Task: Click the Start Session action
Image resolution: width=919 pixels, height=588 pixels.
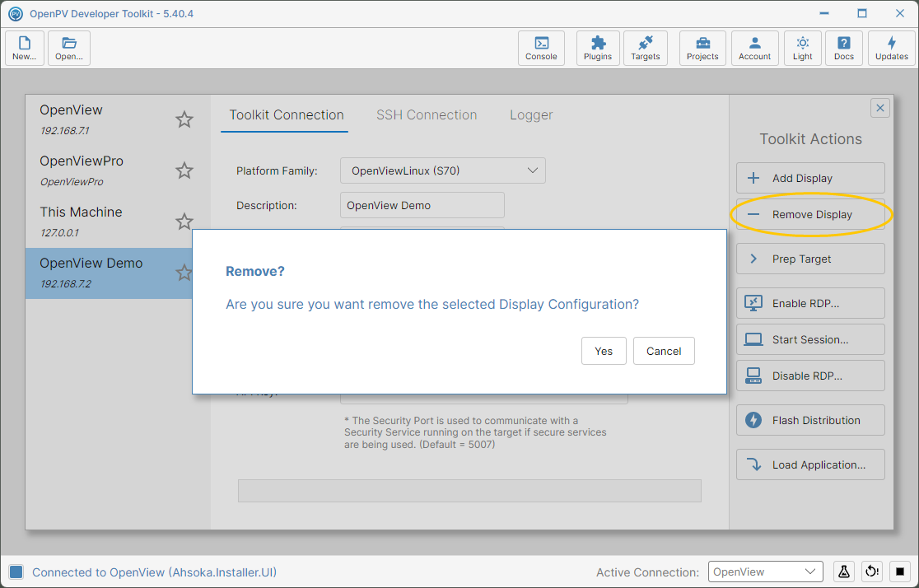Action: (810, 339)
